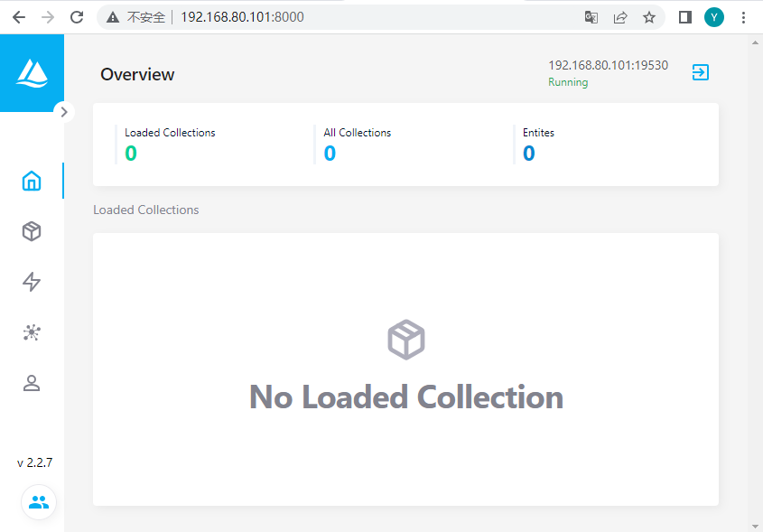Select the Overview home icon in sidebar
763x532 pixels.
[x=31, y=181]
